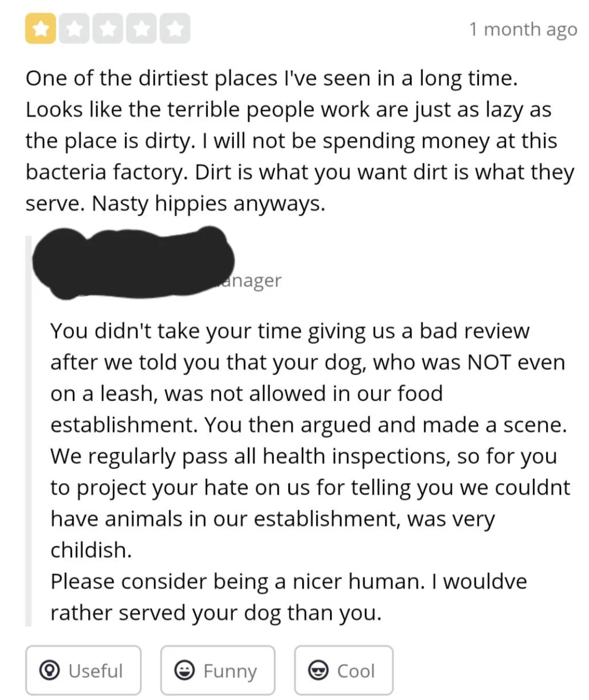Click the blacked-out responder name
This screenshot has height=700, width=589.
click(133, 260)
